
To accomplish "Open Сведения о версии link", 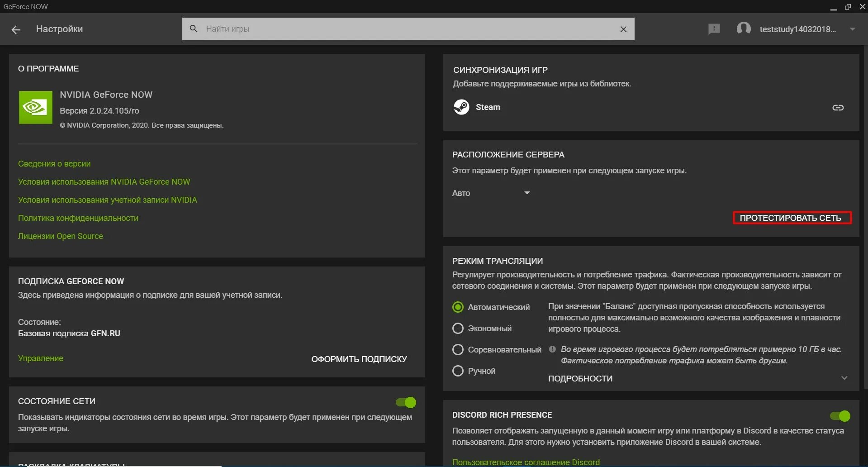I will pyautogui.click(x=54, y=164).
